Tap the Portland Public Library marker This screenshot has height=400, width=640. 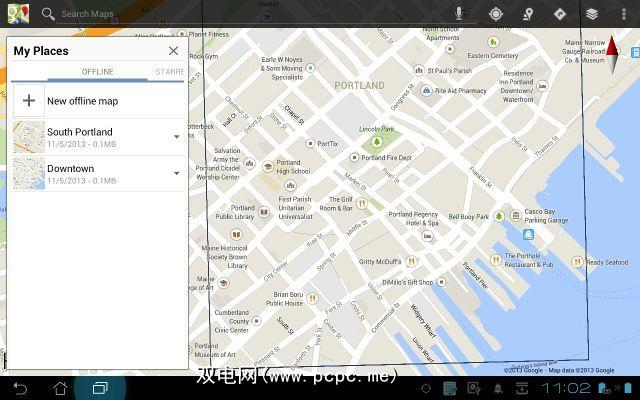[264, 212]
